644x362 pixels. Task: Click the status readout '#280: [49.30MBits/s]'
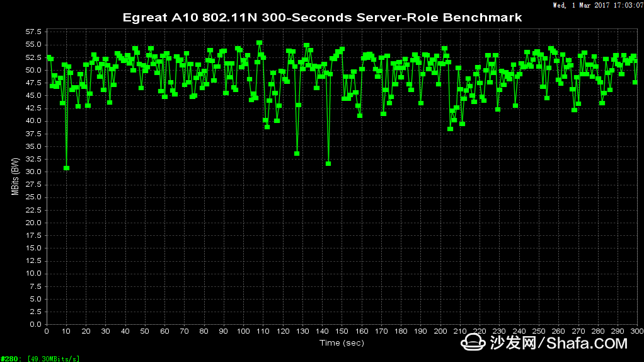tap(40, 359)
